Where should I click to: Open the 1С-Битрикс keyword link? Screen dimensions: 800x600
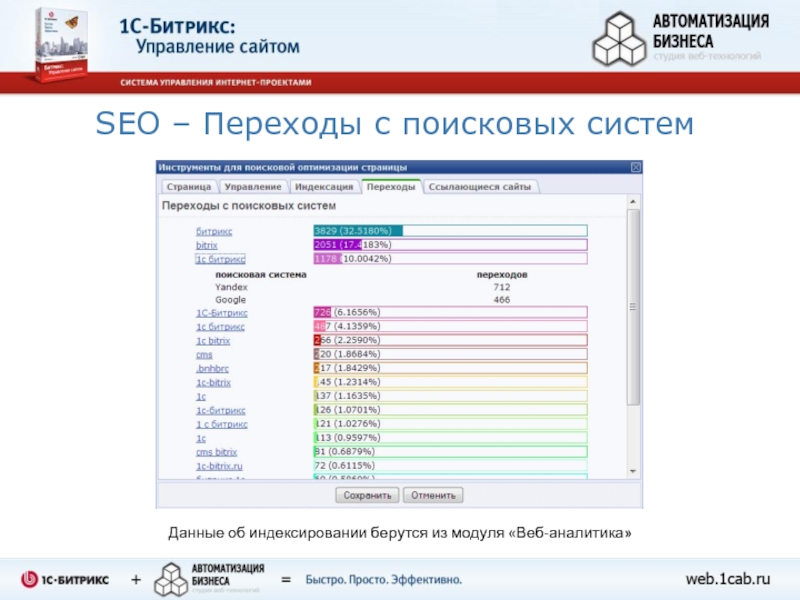pyautogui.click(x=222, y=313)
